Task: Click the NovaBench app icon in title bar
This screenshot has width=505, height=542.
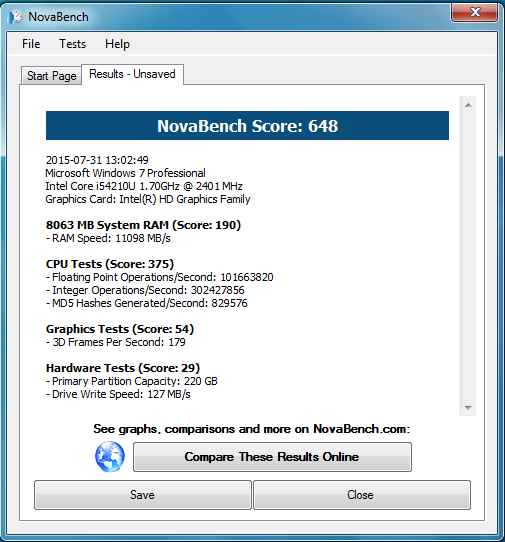Action: click(x=15, y=17)
